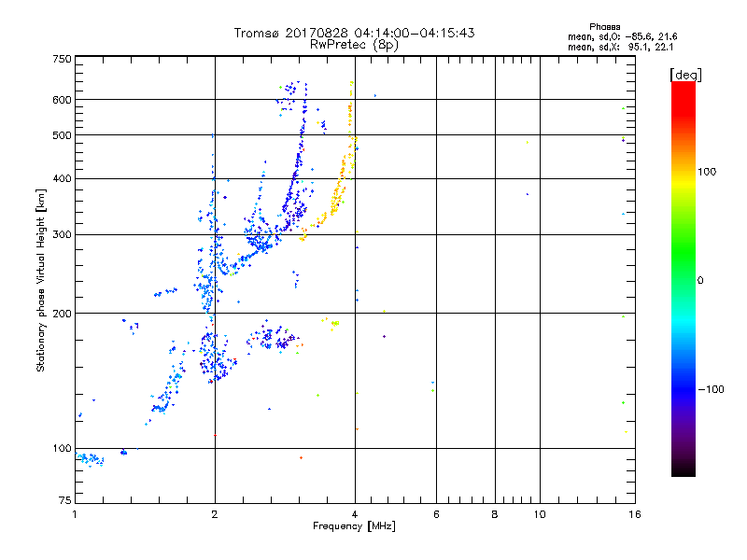
Task: Click the '100' colorbar tick label
Action: pos(707,172)
